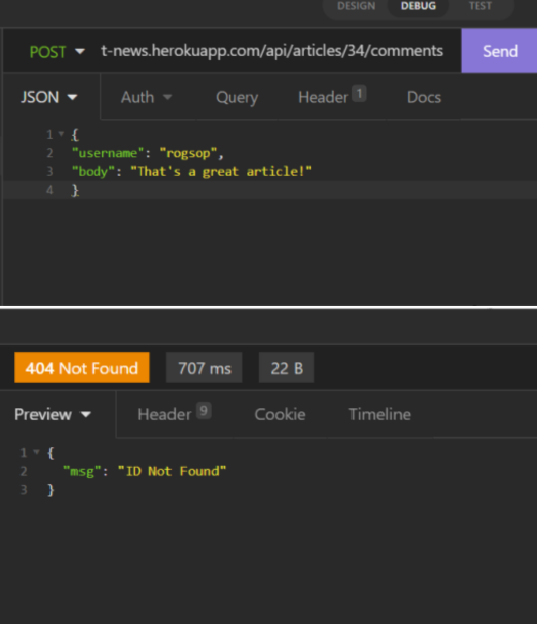Click the closing brace on request line 4

pyautogui.click(x=75, y=190)
